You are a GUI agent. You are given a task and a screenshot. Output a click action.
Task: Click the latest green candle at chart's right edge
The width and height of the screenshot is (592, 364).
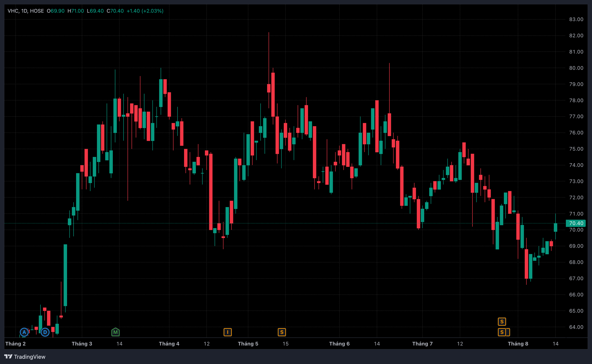pos(555,227)
